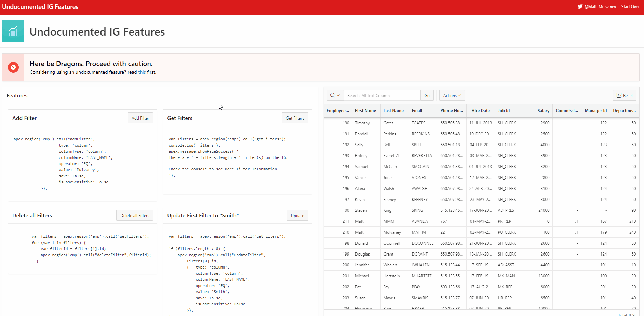This screenshot has height=316, width=644.
Task: Select the job id cell 'AD_PRES'
Action: point(509,210)
